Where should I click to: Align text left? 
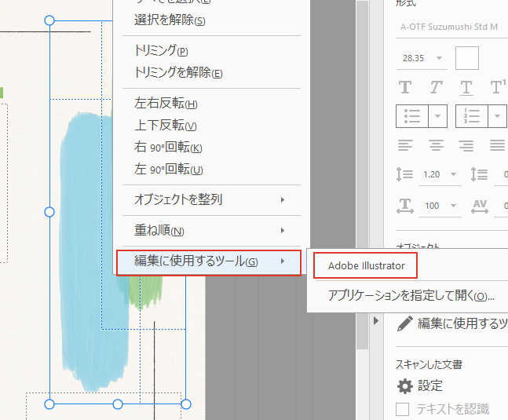coord(405,145)
